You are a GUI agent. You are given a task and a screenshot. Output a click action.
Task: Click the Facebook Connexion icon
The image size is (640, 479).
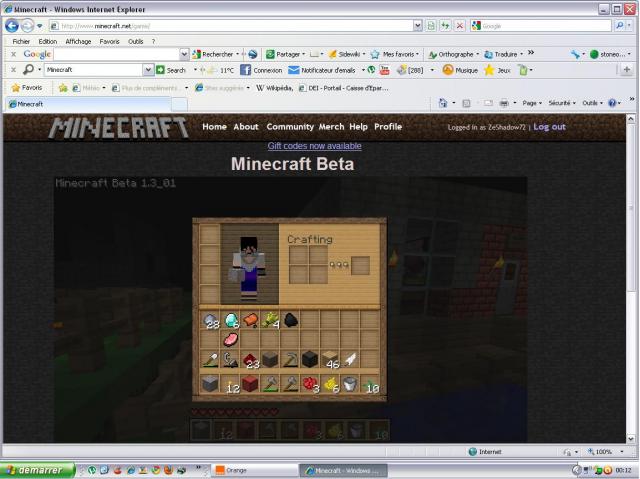pyautogui.click(x=245, y=70)
